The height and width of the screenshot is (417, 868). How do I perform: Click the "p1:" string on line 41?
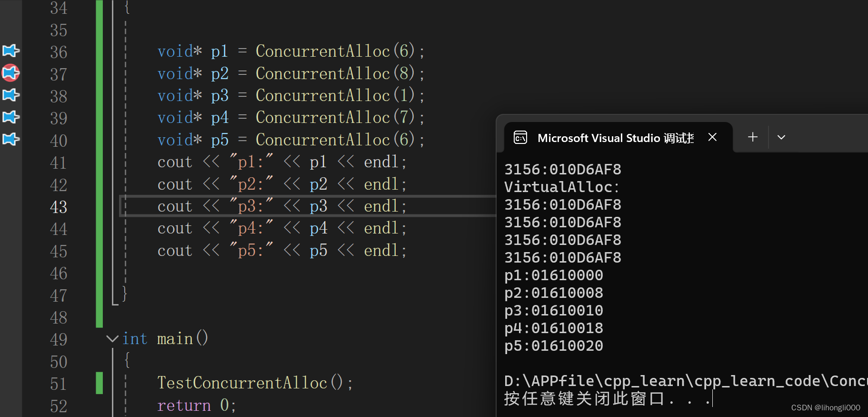[x=251, y=161]
